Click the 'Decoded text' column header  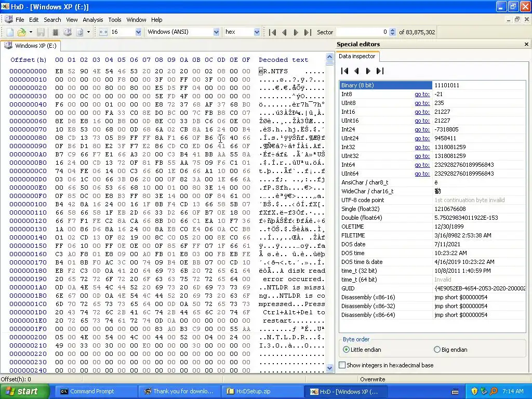tap(284, 60)
